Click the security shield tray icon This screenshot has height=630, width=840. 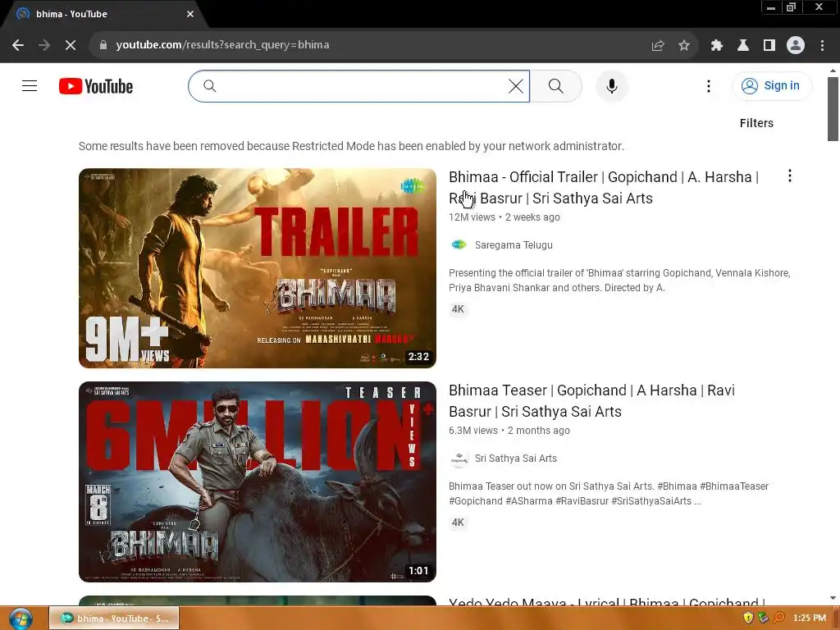(748, 618)
